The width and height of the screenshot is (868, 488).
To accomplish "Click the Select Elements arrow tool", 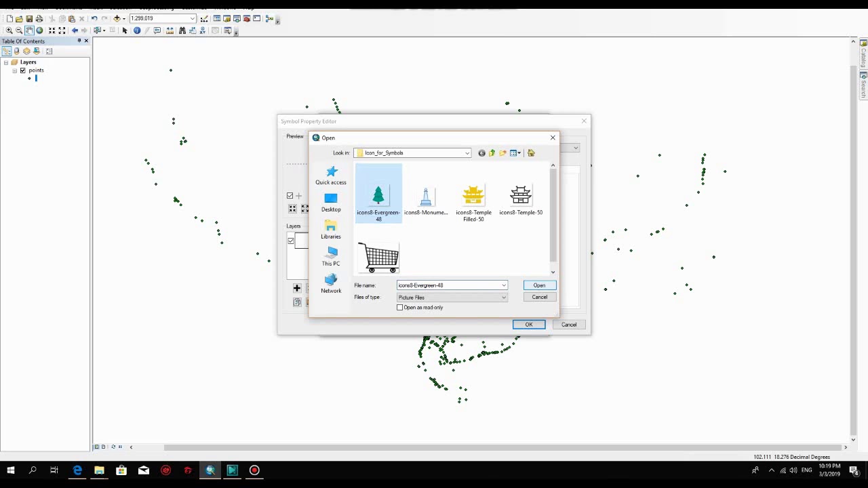I will 125,30.
